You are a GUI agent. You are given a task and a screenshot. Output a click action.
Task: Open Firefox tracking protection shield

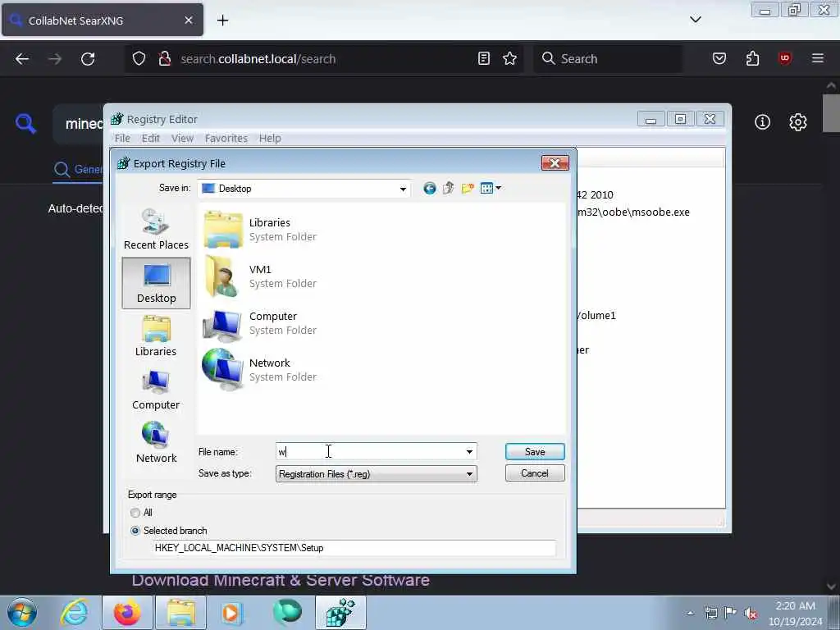pyautogui.click(x=139, y=58)
